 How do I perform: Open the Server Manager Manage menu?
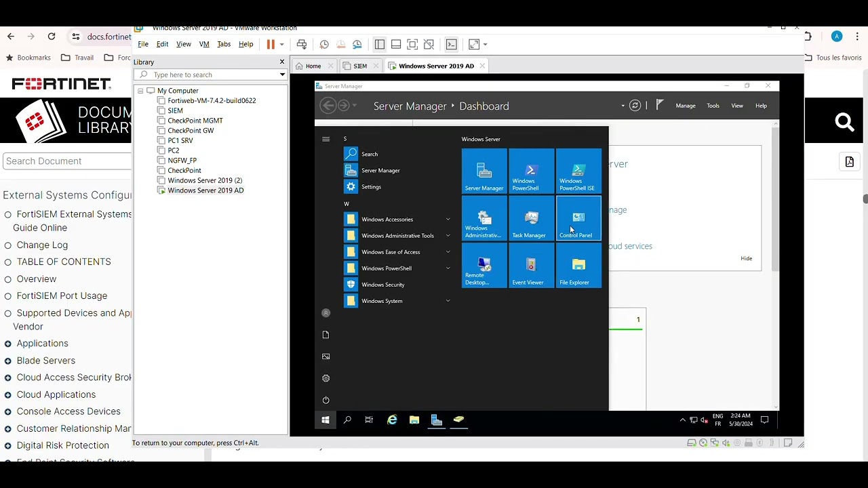click(686, 106)
